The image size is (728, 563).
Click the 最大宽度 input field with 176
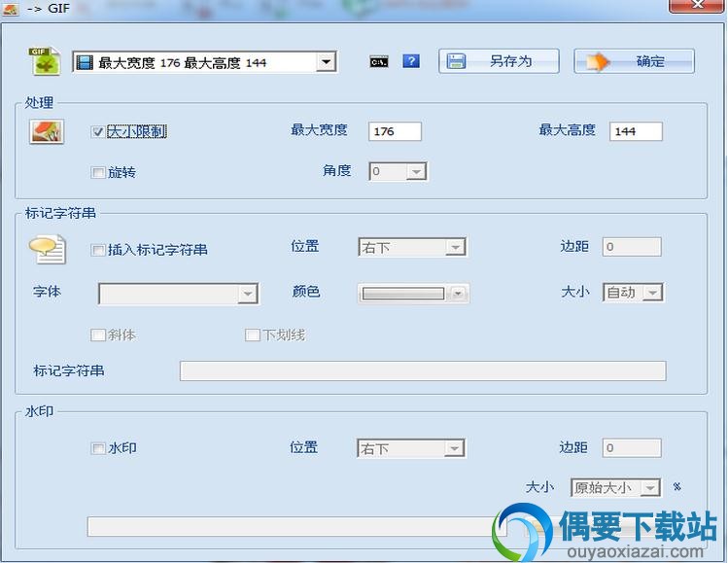pos(396,131)
